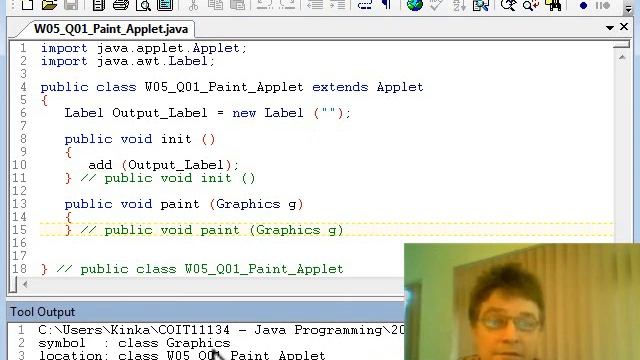Viewport: 640px width, 360px height.
Task: View file in web browser globe icon
Action: [415, 5]
